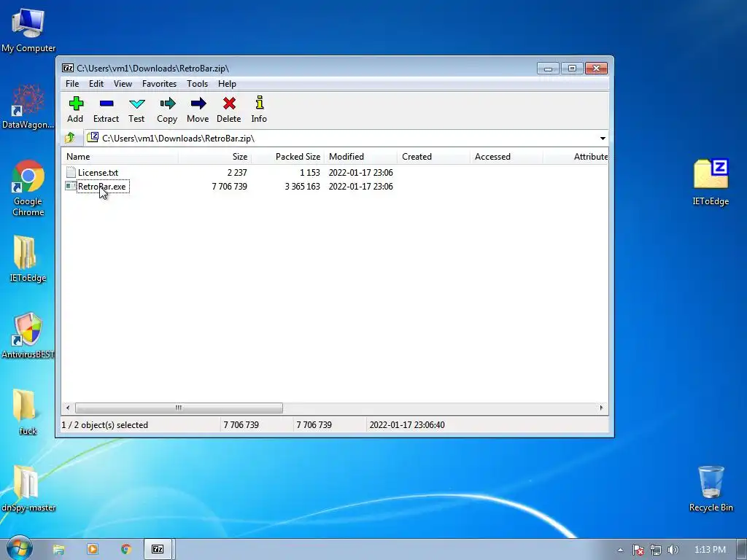
Task: Sort by the Name column header
Action: pyautogui.click(x=120, y=157)
